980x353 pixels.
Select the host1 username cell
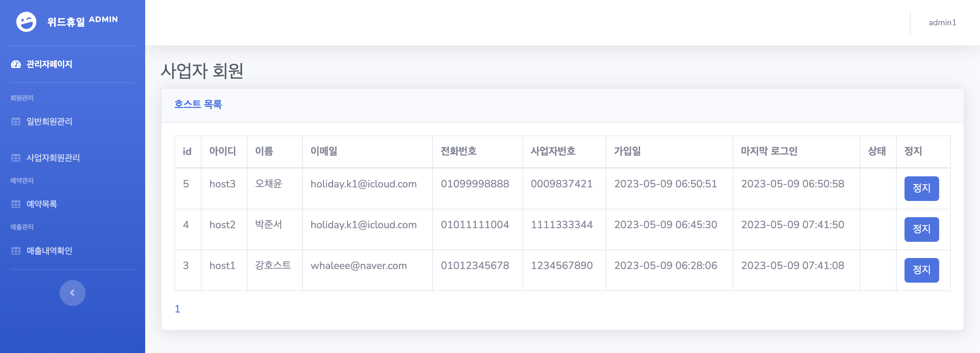click(223, 265)
